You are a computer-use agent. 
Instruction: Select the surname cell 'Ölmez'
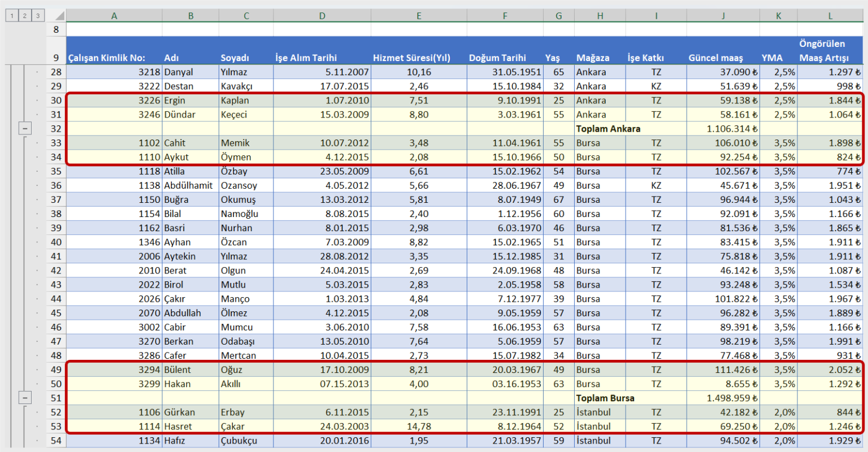click(x=246, y=312)
